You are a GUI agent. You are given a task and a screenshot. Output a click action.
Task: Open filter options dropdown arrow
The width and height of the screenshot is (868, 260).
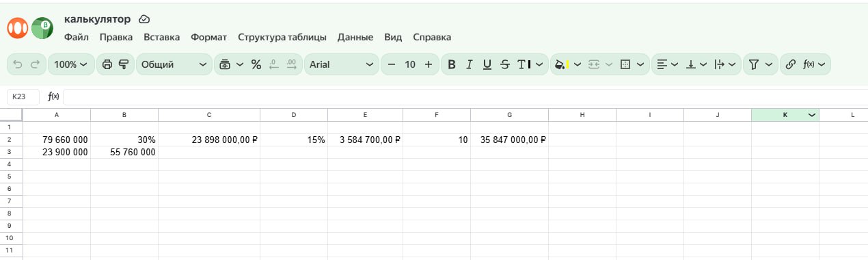coord(769,64)
